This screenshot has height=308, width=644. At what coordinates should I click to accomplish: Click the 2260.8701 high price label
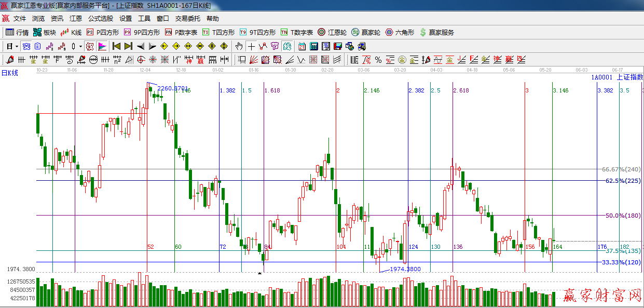coord(172,88)
